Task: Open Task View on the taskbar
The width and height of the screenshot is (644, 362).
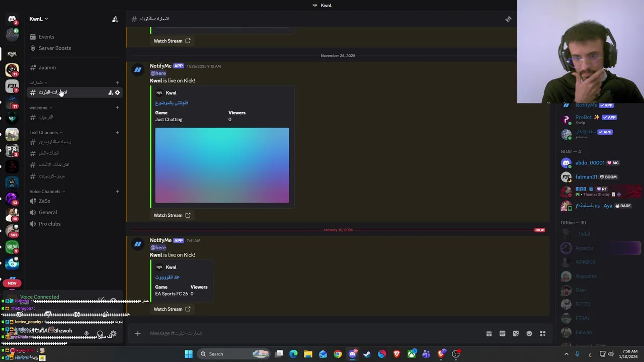Action: coord(279,354)
